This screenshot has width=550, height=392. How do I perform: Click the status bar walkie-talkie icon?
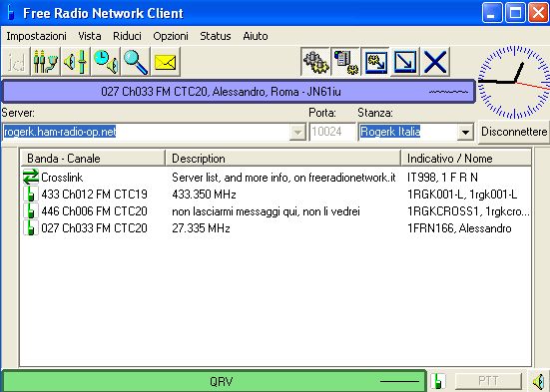(437, 381)
